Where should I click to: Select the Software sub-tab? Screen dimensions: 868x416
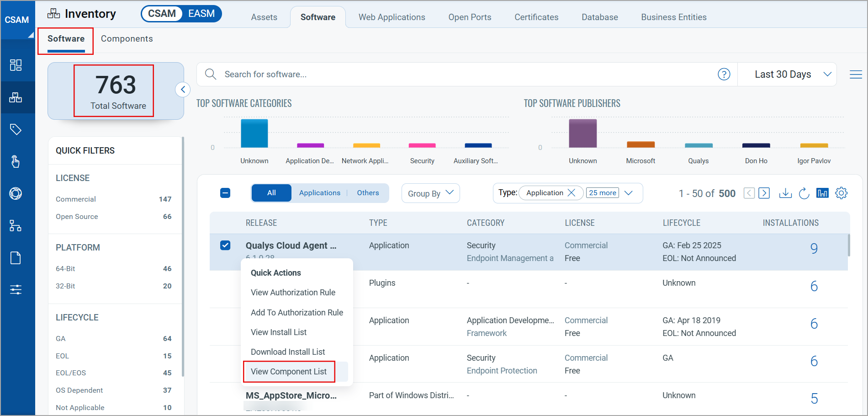pos(66,39)
